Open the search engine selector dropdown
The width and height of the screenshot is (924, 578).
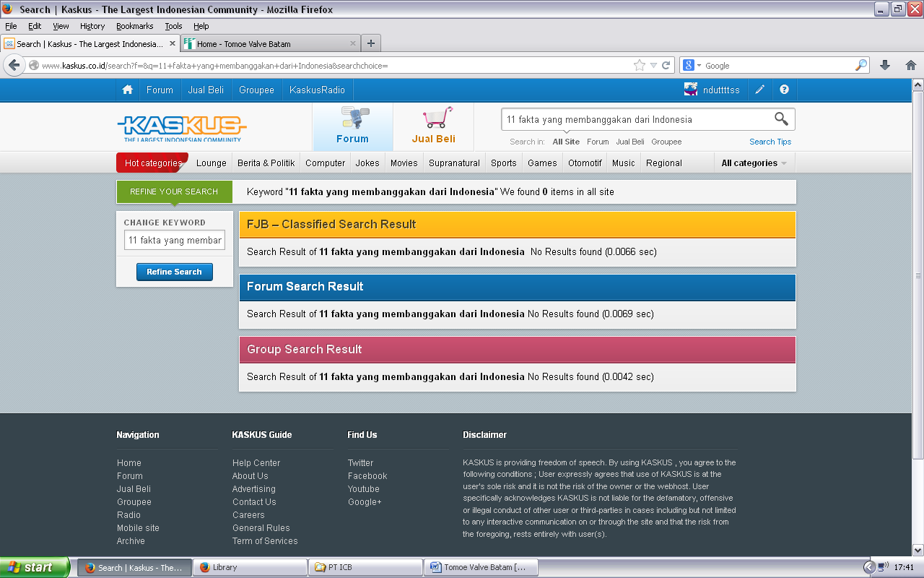click(x=692, y=65)
